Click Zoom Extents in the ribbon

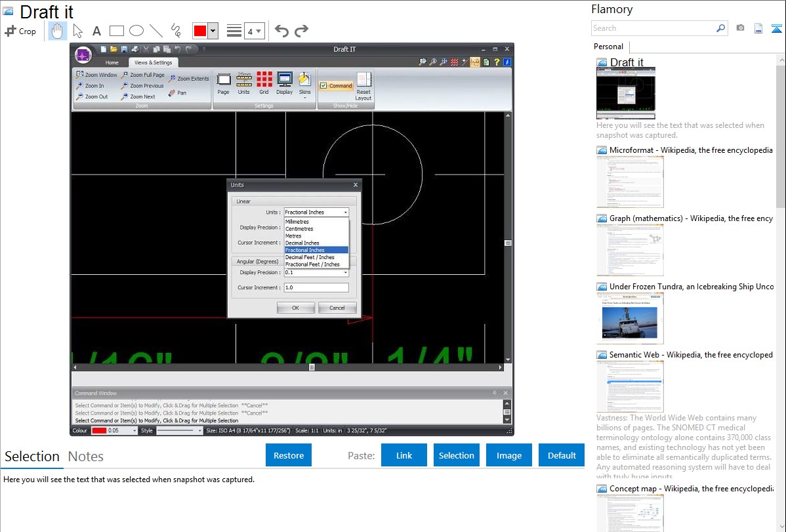pyautogui.click(x=188, y=79)
